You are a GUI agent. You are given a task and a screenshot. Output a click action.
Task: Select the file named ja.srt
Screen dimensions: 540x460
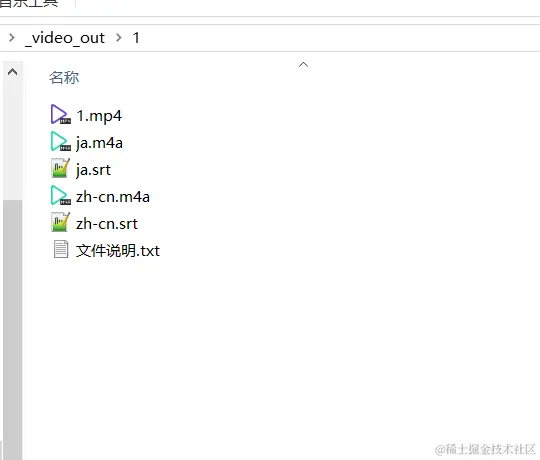click(x=93, y=170)
